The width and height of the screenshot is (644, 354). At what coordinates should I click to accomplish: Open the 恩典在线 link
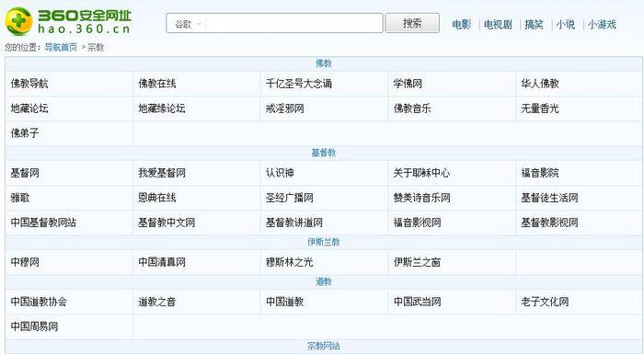tap(157, 198)
